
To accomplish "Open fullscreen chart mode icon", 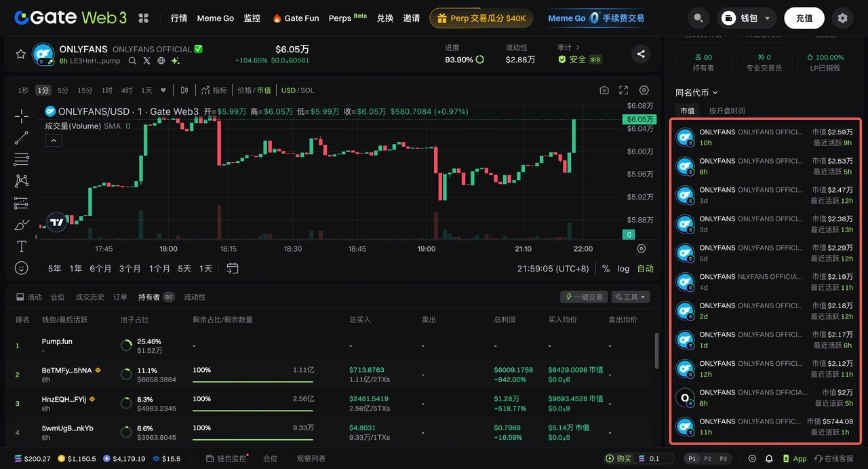I will [x=624, y=90].
